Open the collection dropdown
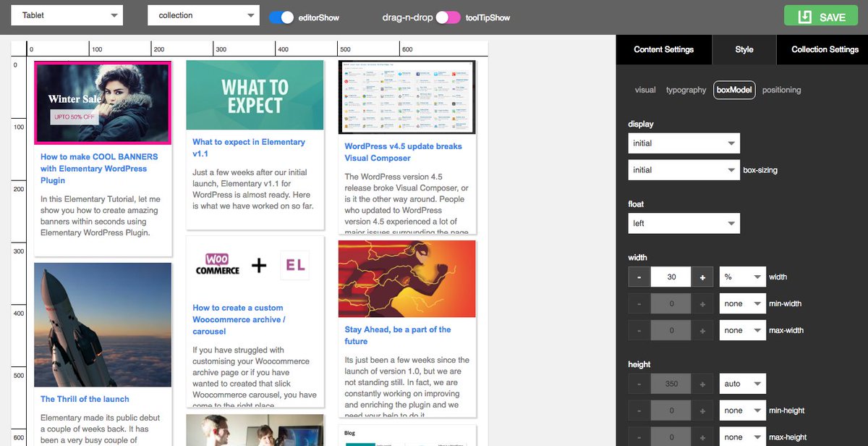Viewport: 868px width, 446px height. (x=203, y=15)
